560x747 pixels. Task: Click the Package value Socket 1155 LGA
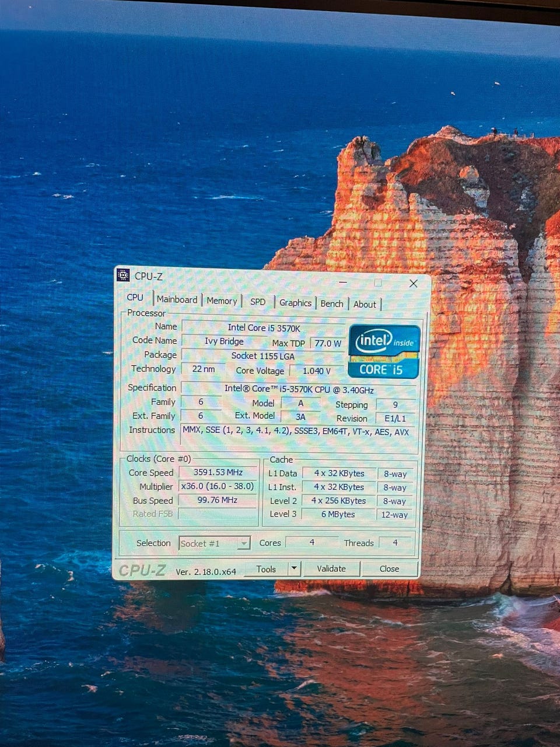pos(263,355)
